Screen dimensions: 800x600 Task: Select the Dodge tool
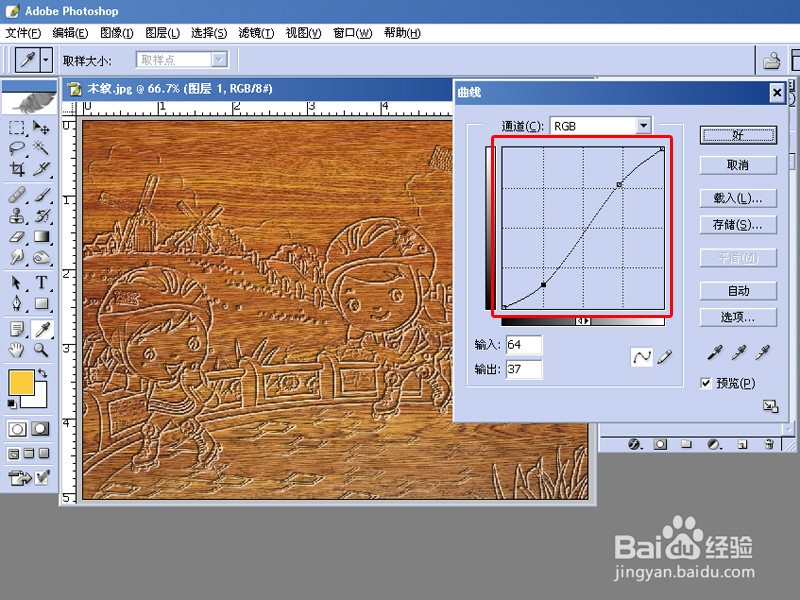[x=41, y=257]
